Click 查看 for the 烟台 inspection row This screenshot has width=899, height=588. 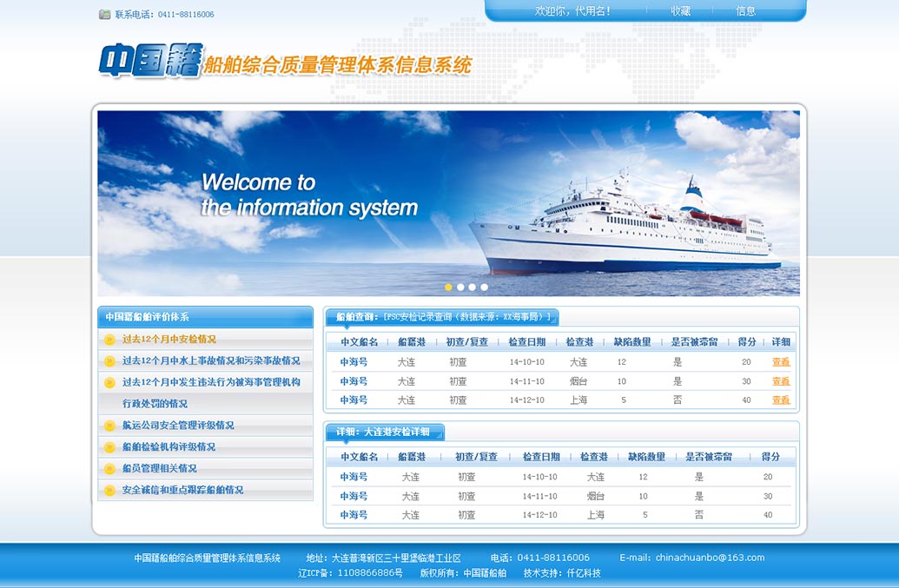click(x=781, y=381)
